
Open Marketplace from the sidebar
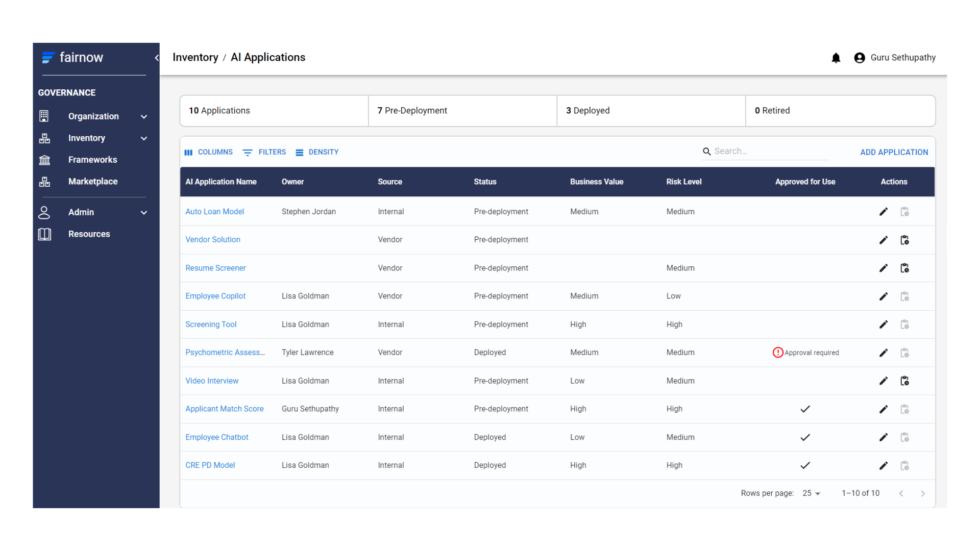click(x=93, y=181)
